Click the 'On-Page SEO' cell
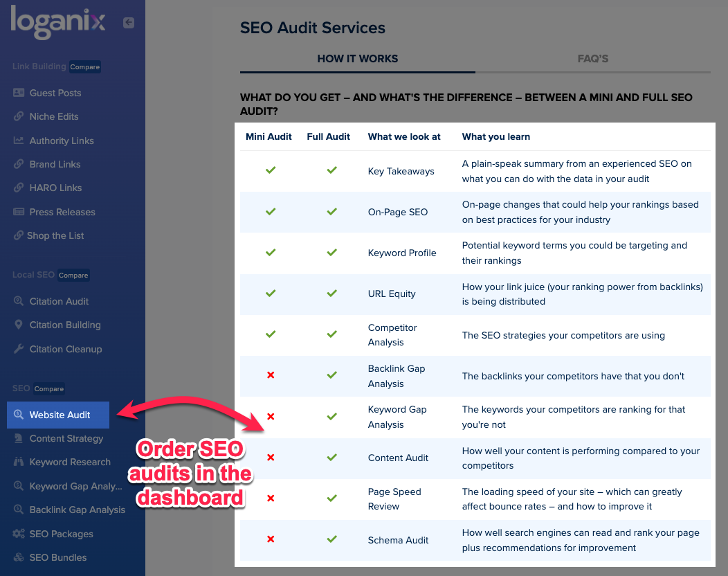The width and height of the screenshot is (728, 576). (x=398, y=213)
